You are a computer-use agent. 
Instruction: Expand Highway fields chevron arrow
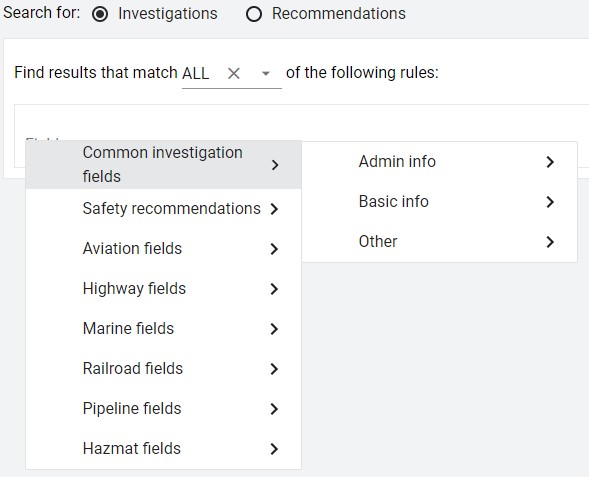tap(275, 289)
